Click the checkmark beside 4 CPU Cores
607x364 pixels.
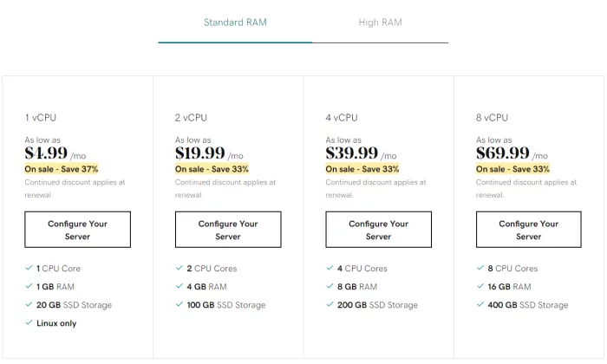pyautogui.click(x=330, y=268)
